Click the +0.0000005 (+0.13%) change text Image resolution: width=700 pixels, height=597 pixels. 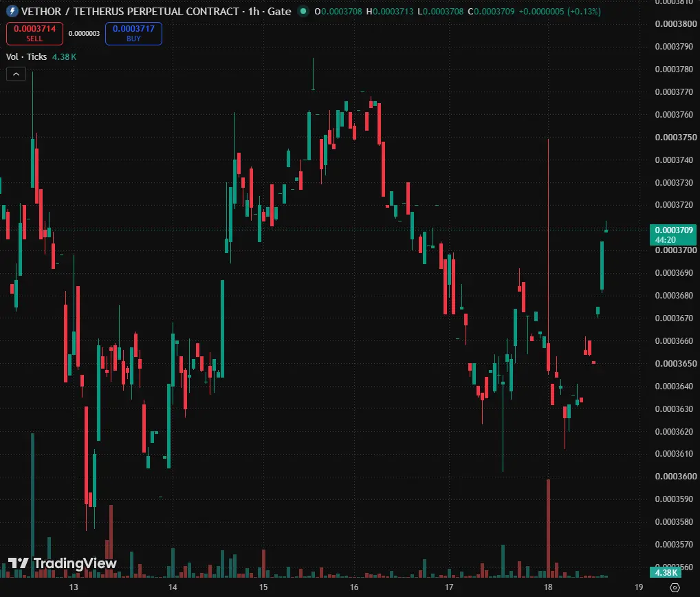[x=559, y=11]
